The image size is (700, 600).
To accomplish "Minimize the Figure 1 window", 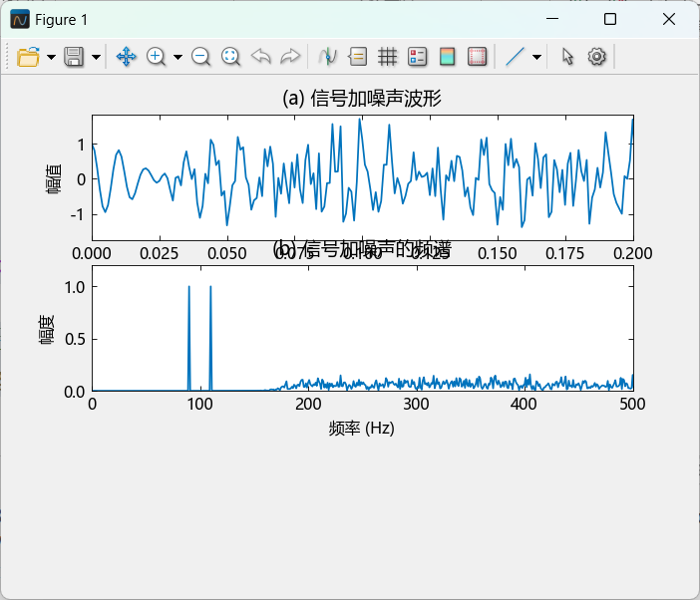I will (552, 19).
